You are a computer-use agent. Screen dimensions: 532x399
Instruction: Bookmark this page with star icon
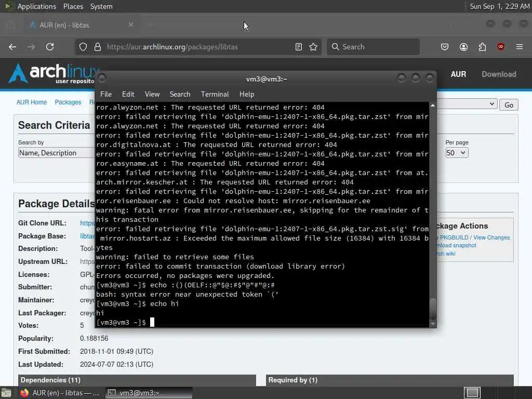pyautogui.click(x=313, y=47)
